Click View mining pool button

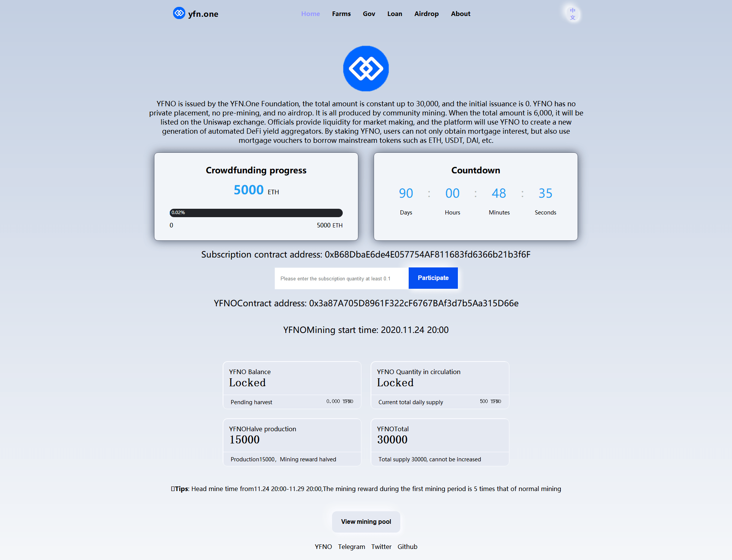point(366,521)
